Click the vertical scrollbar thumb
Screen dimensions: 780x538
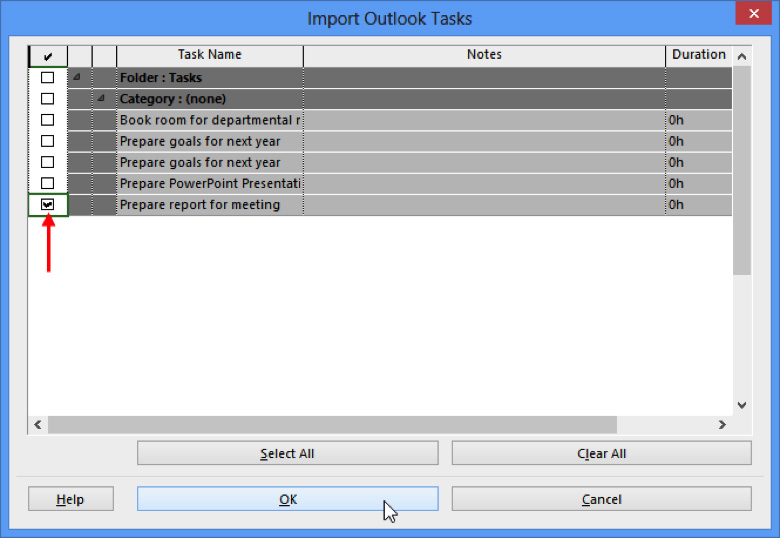coord(742,171)
